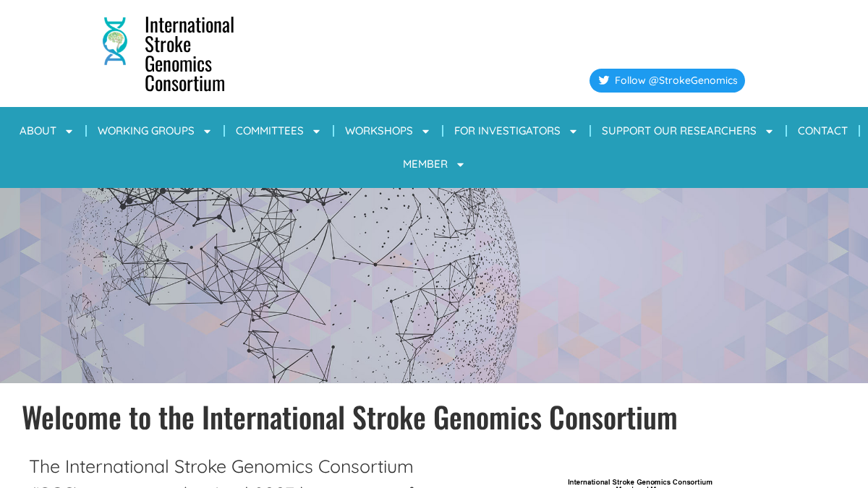Click the paragraph starting 'The International Stroke Genomics Consortium'

(221, 473)
